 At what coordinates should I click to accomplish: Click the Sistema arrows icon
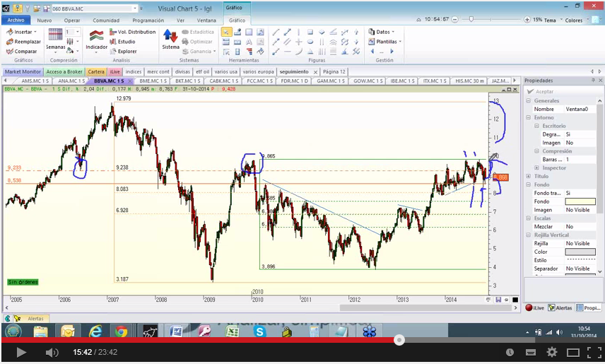pyautogui.click(x=170, y=35)
